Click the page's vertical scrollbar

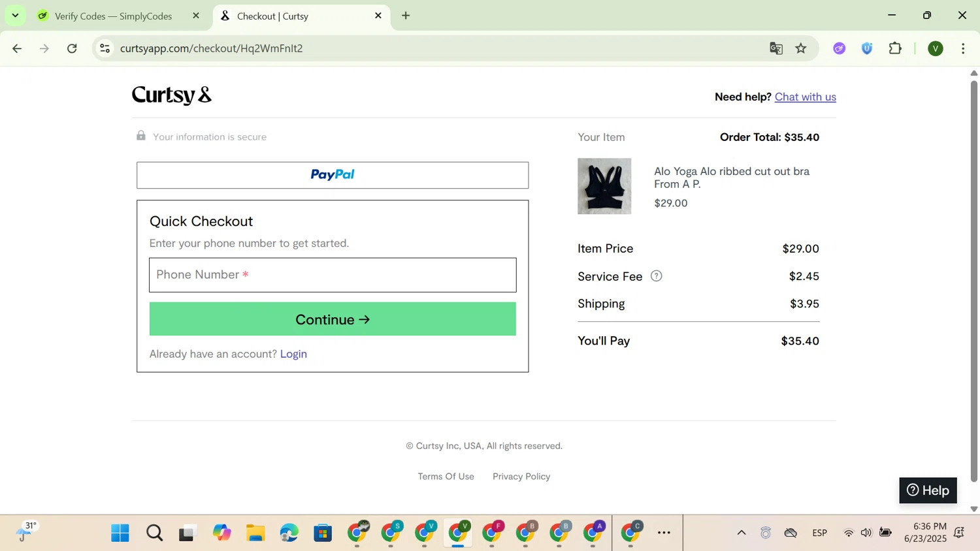click(x=974, y=281)
